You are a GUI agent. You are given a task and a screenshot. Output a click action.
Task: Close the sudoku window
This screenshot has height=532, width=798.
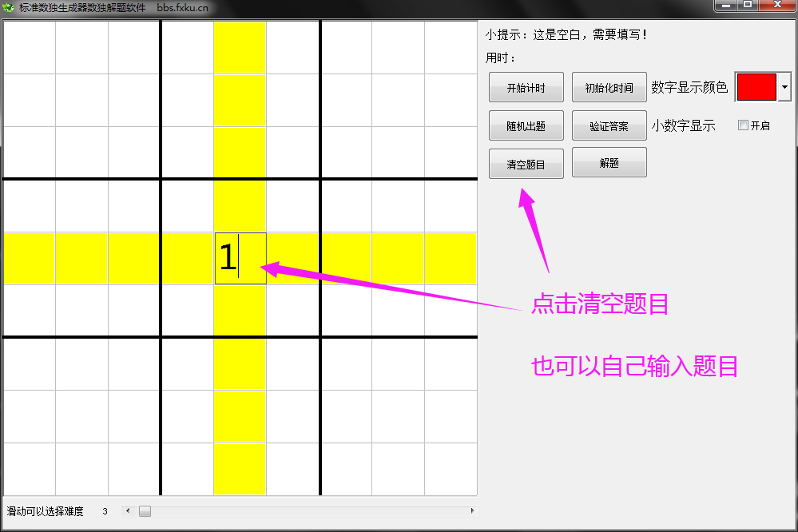[x=777, y=5]
